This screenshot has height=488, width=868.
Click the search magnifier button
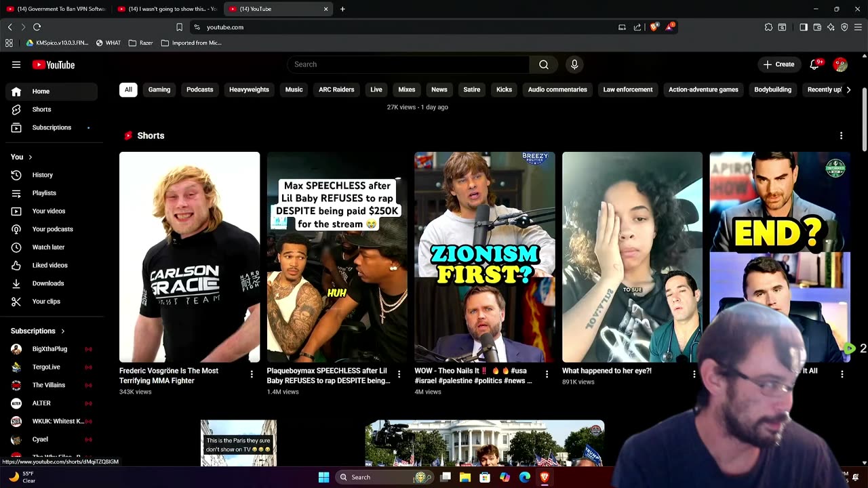[x=543, y=64]
